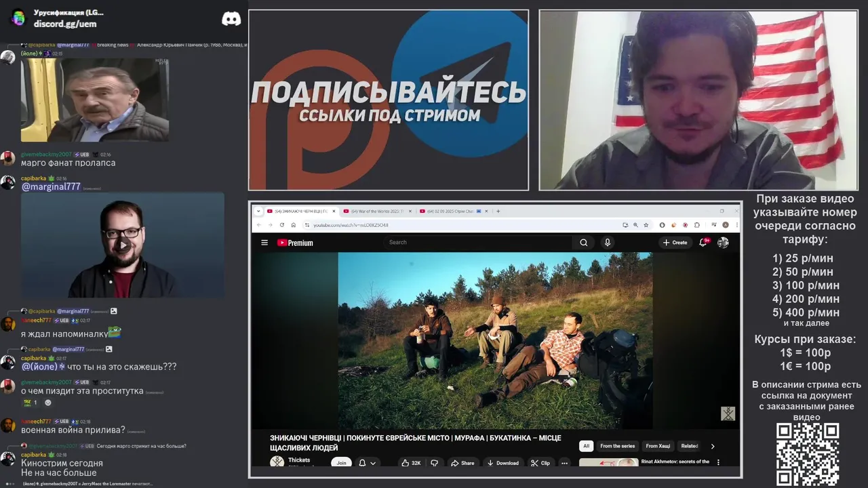Click the YouTube search magnifier button

583,243
